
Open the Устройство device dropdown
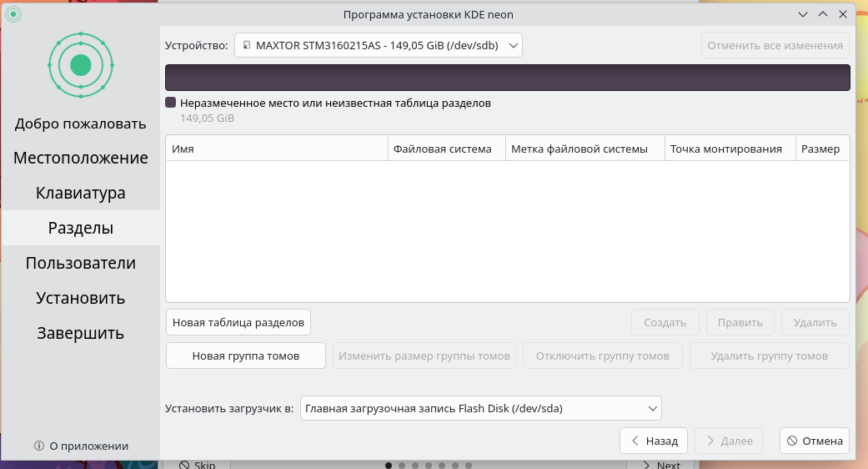pos(379,45)
